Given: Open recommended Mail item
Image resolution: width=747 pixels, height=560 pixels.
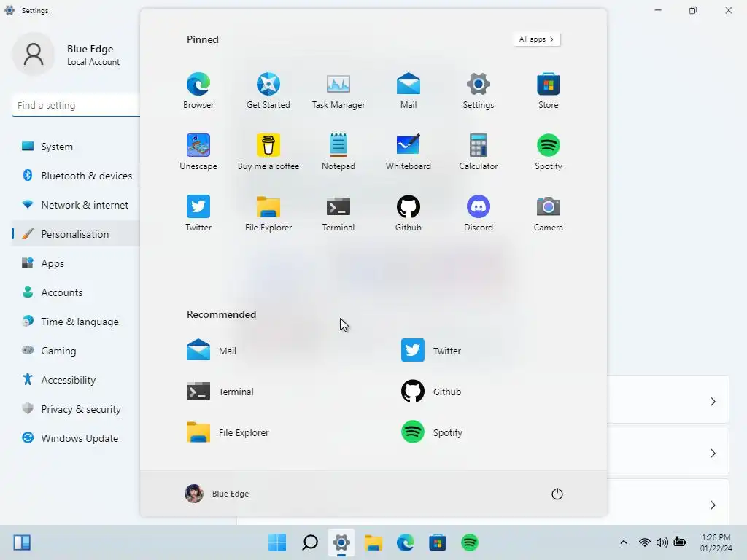Looking at the screenshot, I should [x=212, y=351].
